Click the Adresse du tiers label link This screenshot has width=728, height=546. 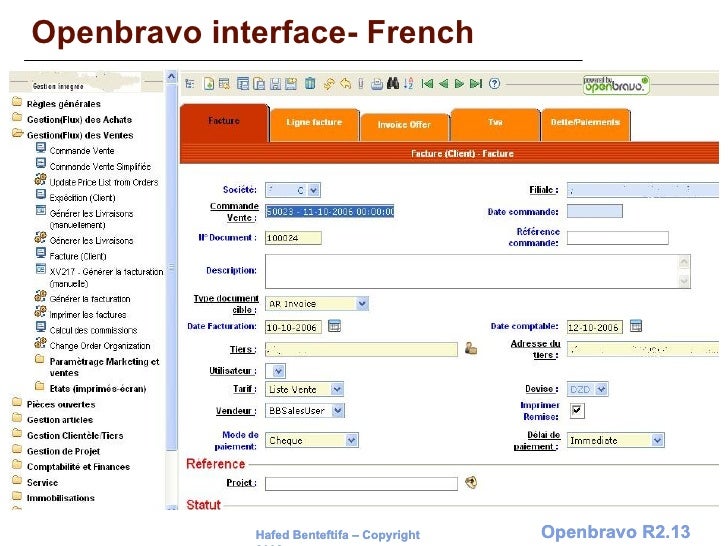pyautogui.click(x=535, y=349)
